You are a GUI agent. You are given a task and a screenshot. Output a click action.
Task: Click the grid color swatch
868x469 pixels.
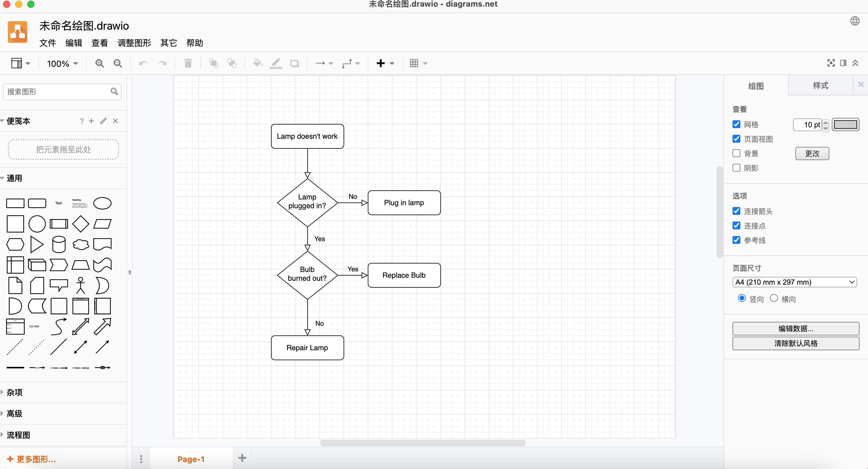(845, 125)
